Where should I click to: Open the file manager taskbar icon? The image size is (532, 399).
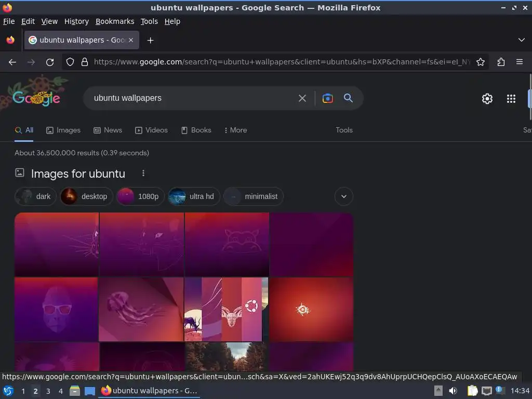coord(75,391)
